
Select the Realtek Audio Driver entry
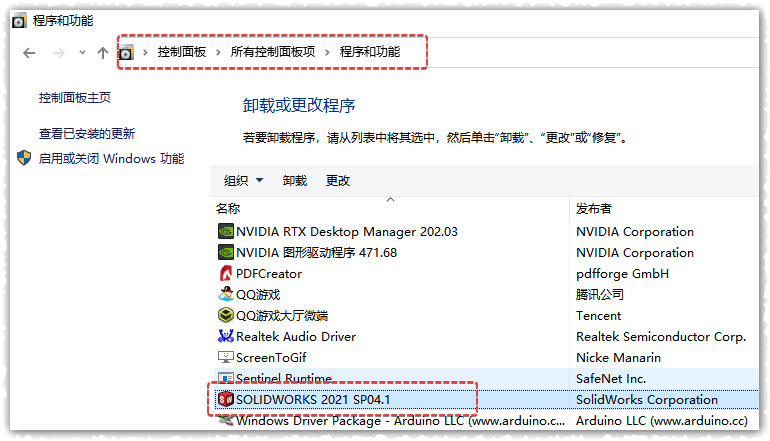pyautogui.click(x=296, y=337)
